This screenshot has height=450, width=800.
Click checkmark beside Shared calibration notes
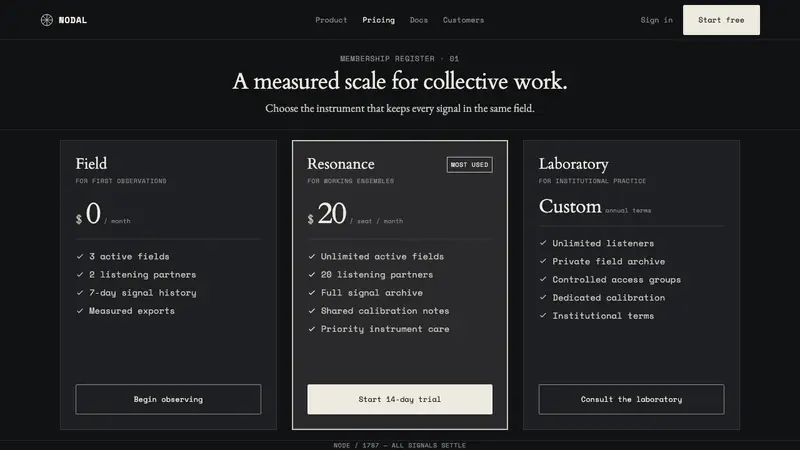coord(311,311)
